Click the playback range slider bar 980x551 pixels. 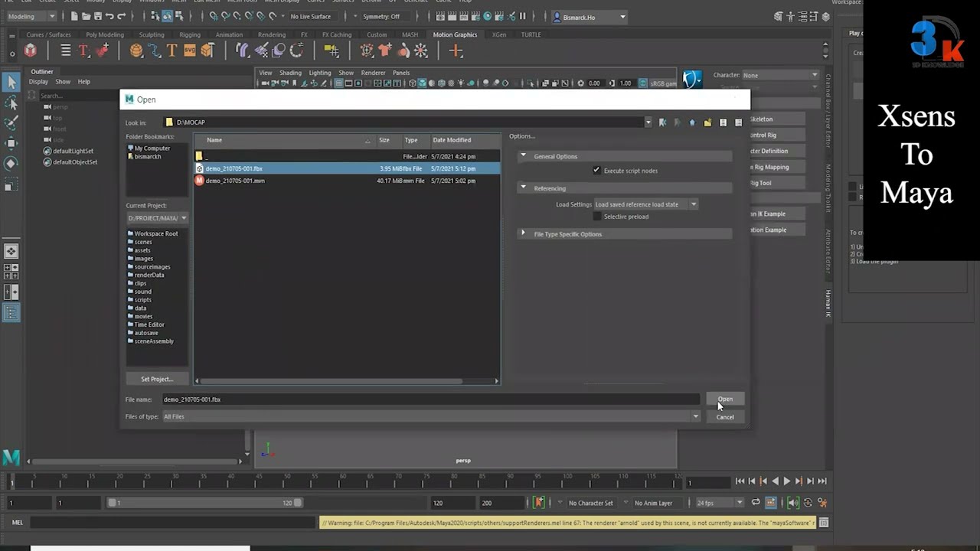[204, 503]
